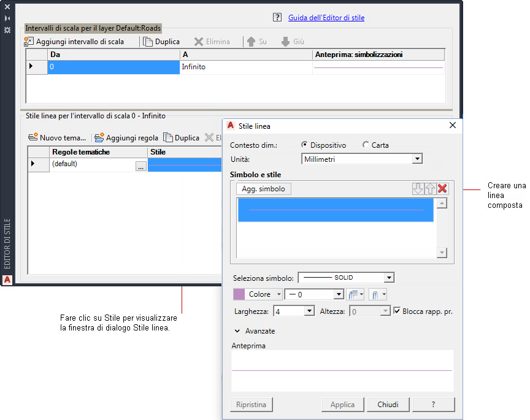Select the Da cell with value 0
The image size is (530, 420).
pyautogui.click(x=113, y=67)
